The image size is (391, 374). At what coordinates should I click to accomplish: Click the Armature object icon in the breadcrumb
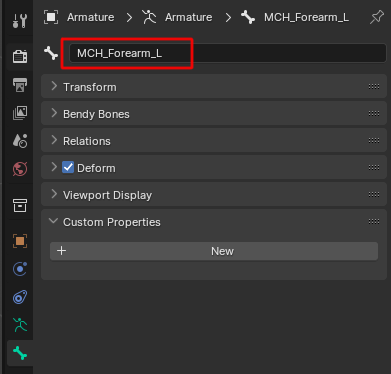(51, 17)
